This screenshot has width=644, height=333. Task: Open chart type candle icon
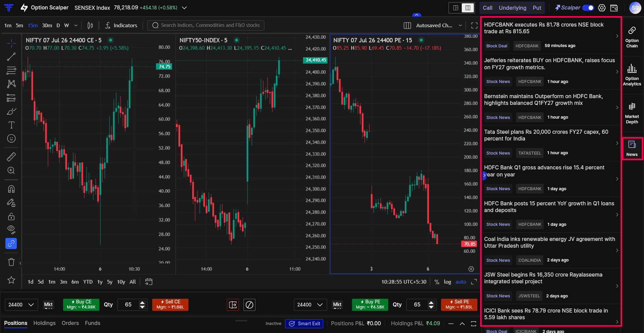coord(90,26)
